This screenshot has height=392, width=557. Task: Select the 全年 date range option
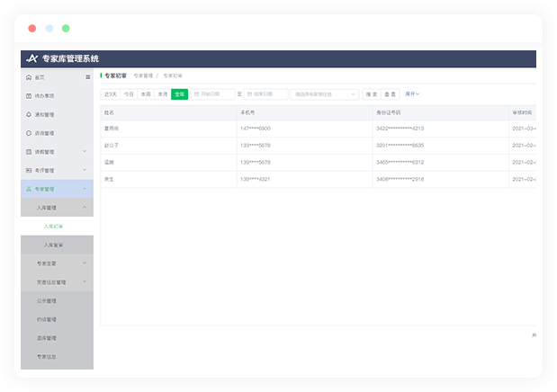point(179,94)
